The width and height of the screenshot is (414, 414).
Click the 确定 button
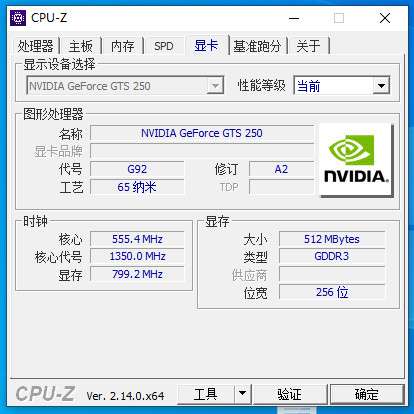[x=367, y=394]
